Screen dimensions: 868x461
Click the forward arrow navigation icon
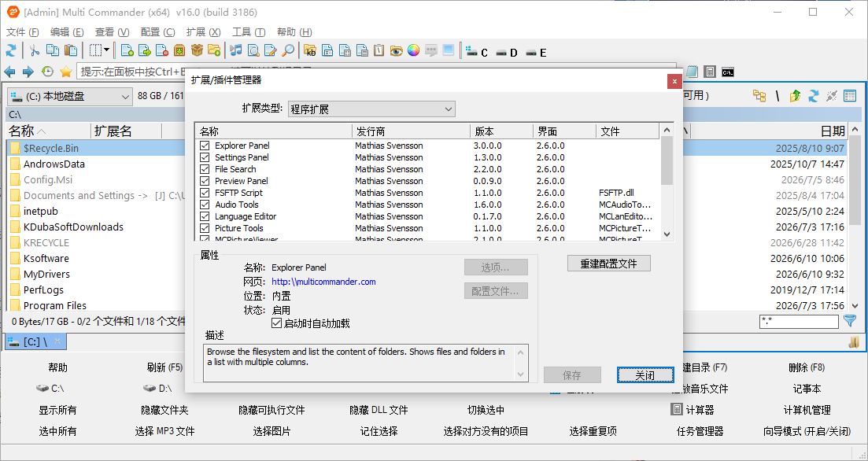[28, 72]
